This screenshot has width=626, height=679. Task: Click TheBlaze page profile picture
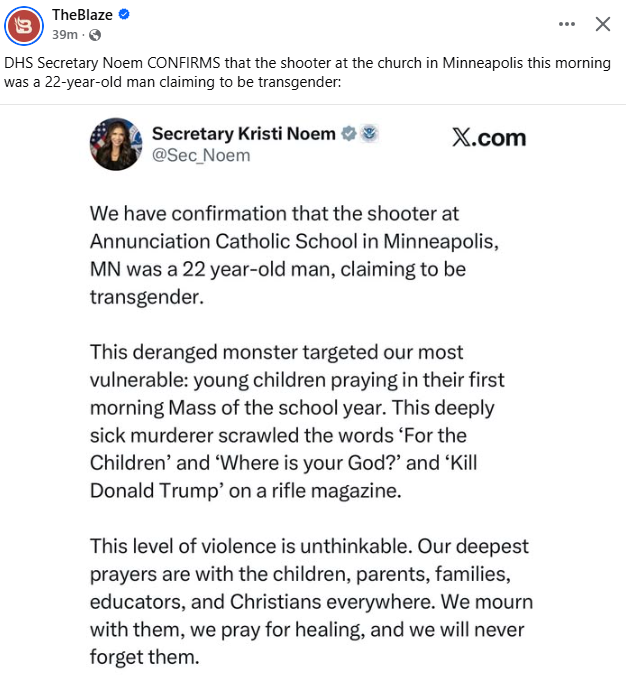(x=24, y=23)
